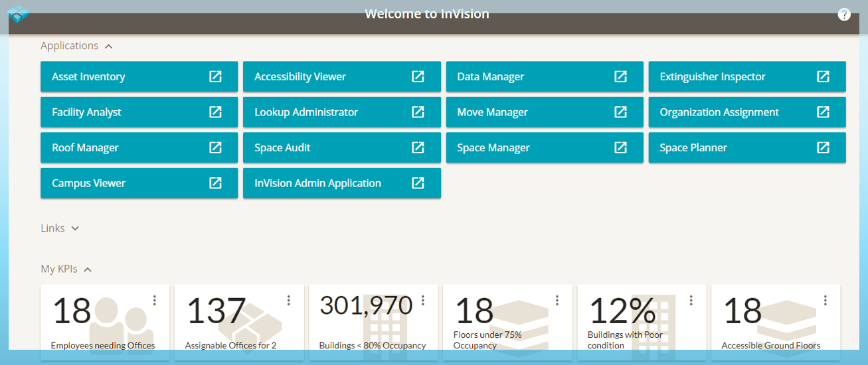Click external link icon on Space Planner

(x=823, y=147)
